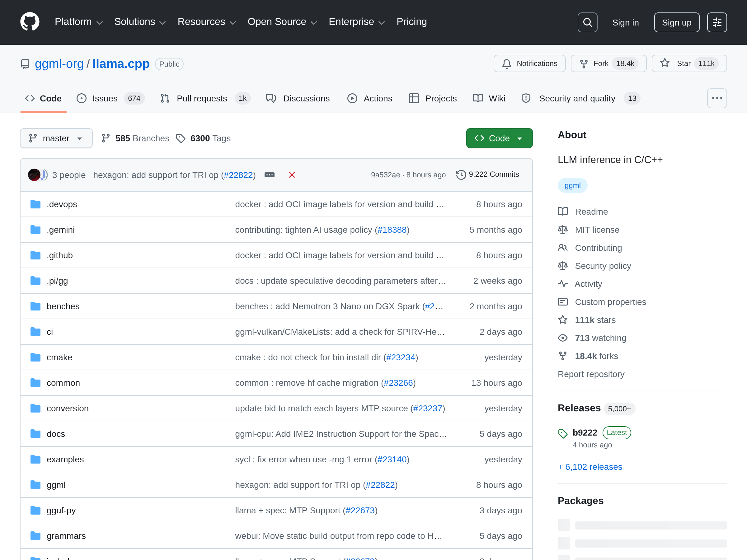Screen dimensions: 747x560
Task: Switch to the Discussions tab
Action: 298,99
